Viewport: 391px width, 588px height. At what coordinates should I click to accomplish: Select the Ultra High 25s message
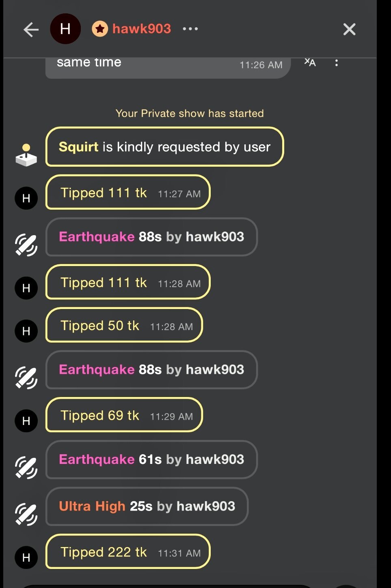pyautogui.click(x=147, y=506)
